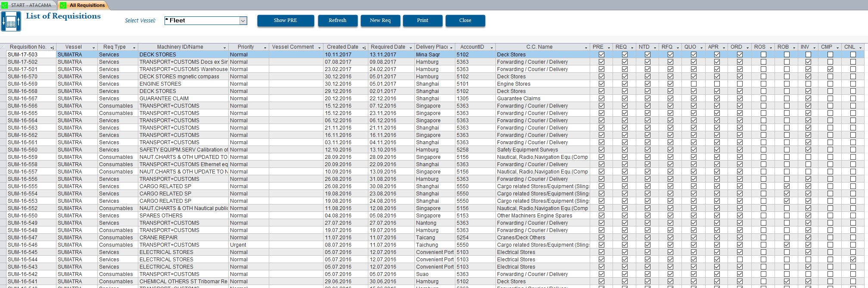This screenshot has height=288, width=868.
Task: Click the List of Requisitions form icon
Action: 11,21
